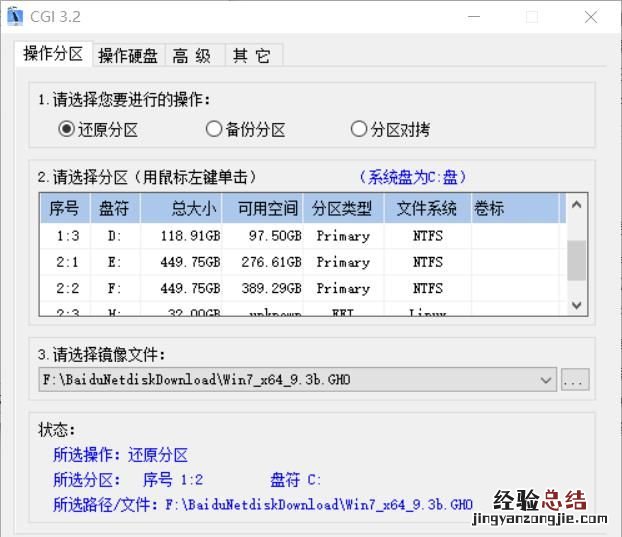This screenshot has height=537, width=622.
Task: Click the 文件系统 column header
Action: tap(427, 208)
